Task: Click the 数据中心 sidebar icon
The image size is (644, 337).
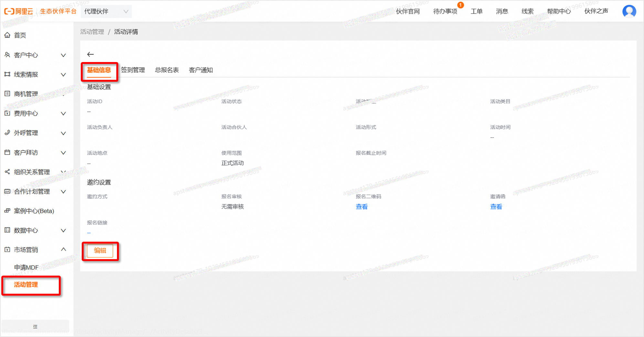Action: [7, 230]
